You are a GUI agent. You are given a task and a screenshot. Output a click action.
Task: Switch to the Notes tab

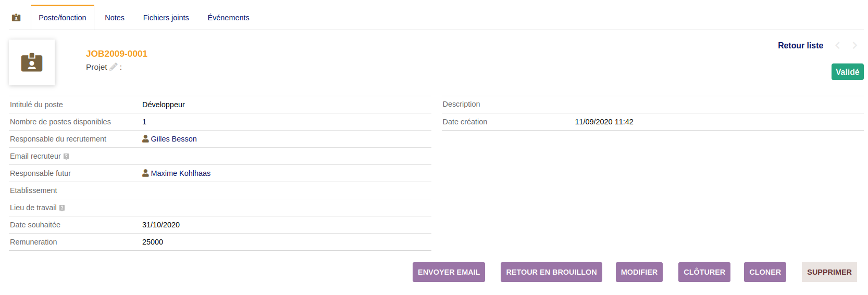115,18
